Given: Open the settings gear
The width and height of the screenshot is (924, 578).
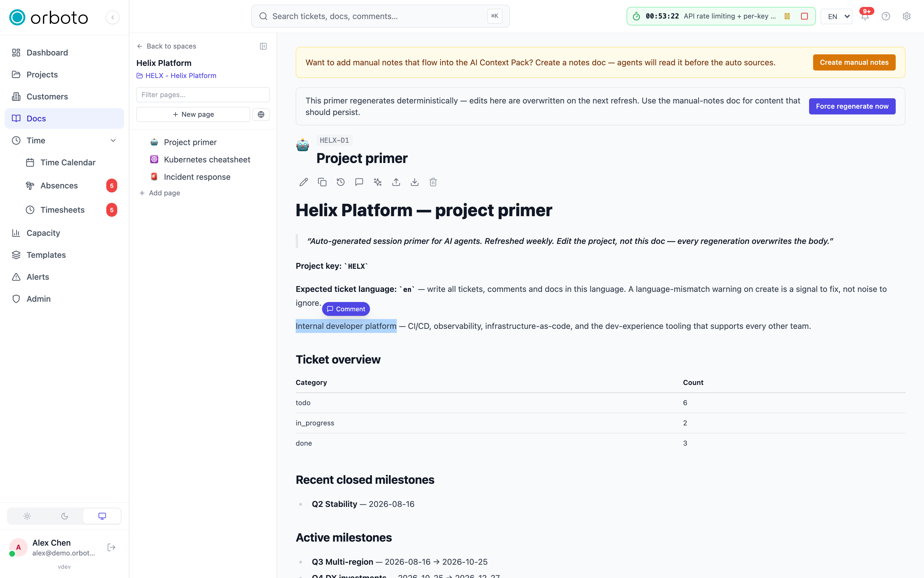Looking at the screenshot, I should [906, 16].
